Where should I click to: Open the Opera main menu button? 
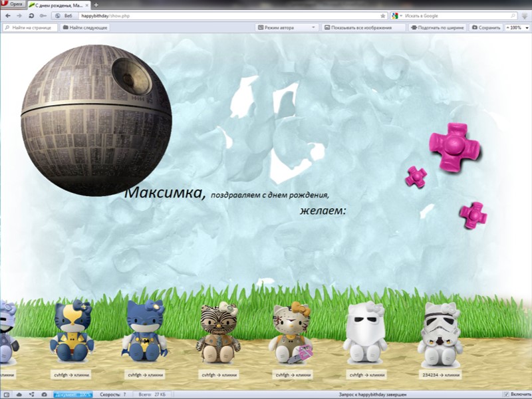pyautogui.click(x=12, y=4)
